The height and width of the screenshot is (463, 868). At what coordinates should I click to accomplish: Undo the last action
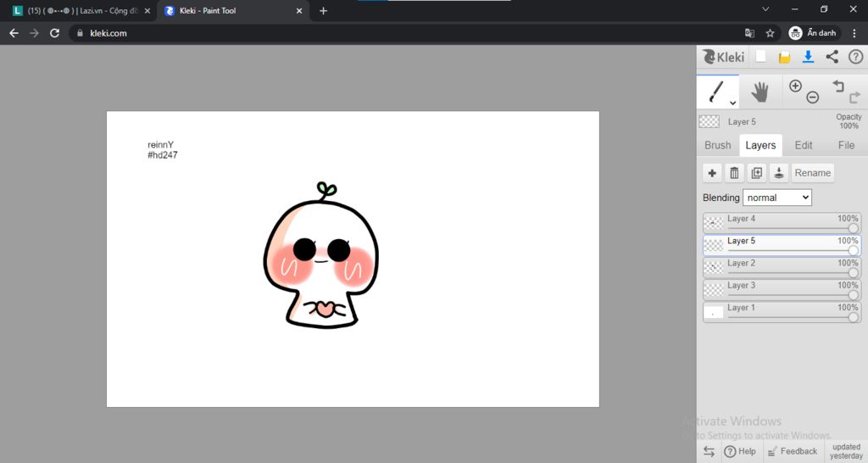(x=838, y=86)
